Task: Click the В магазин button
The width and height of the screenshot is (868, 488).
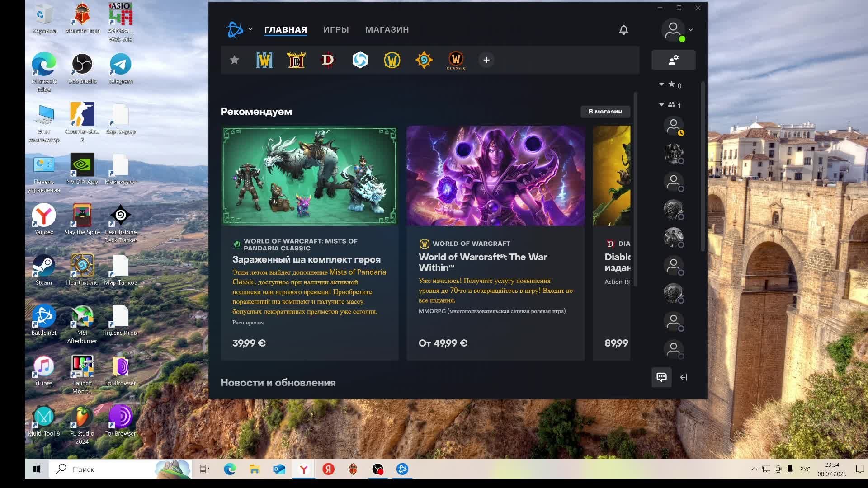Action: [605, 112]
